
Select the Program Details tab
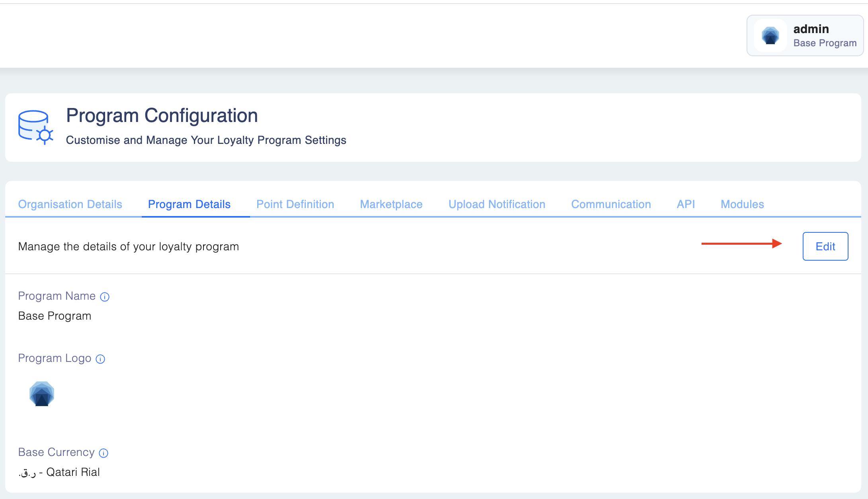pos(189,204)
